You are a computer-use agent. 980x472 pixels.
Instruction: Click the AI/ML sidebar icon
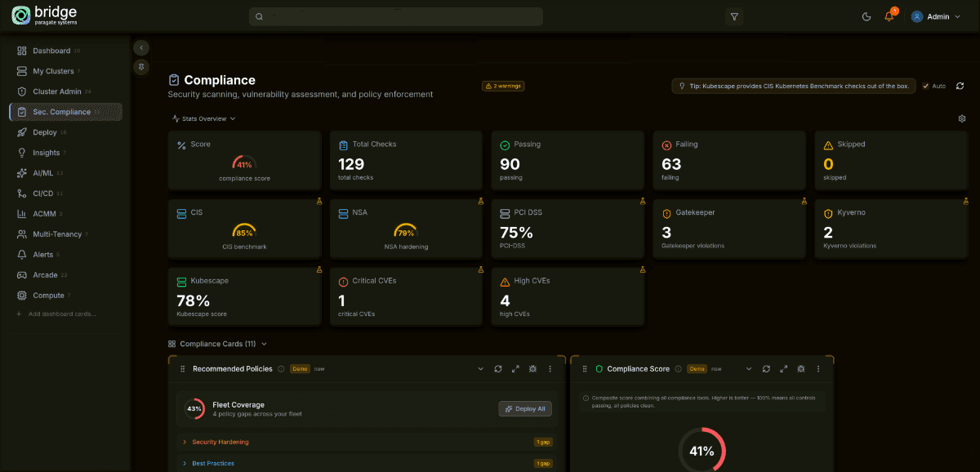pos(22,173)
